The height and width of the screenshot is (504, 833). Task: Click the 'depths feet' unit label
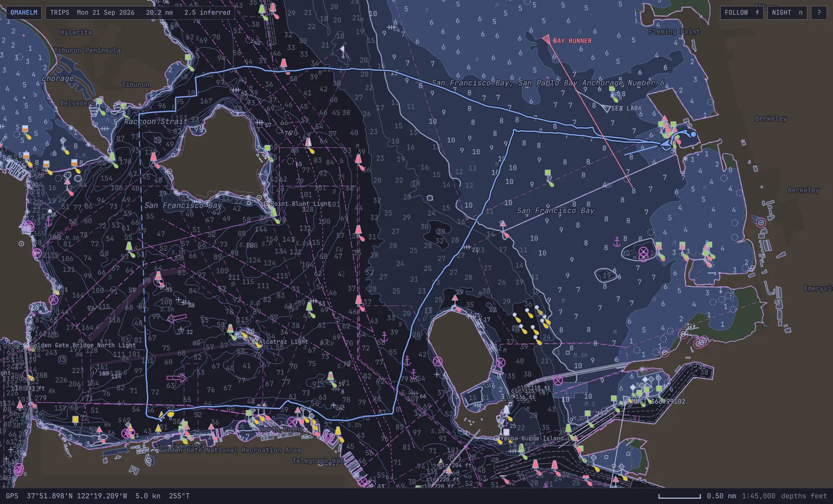[804, 496]
